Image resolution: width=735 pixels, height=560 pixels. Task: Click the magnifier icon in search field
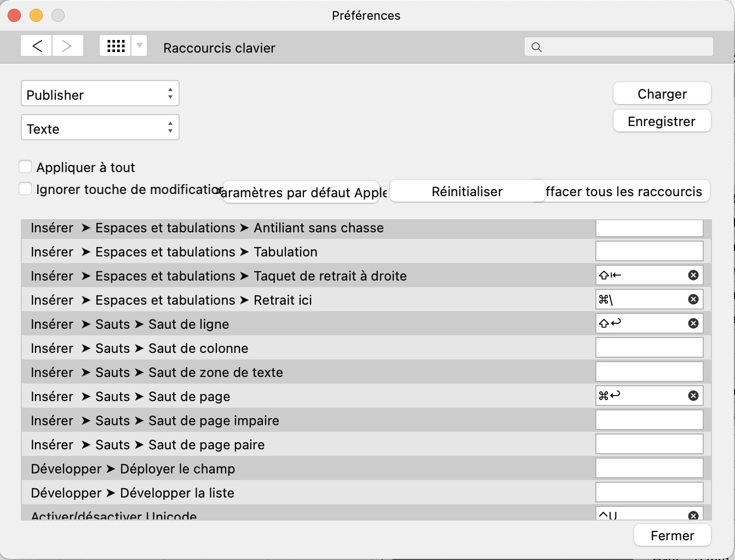click(x=537, y=47)
